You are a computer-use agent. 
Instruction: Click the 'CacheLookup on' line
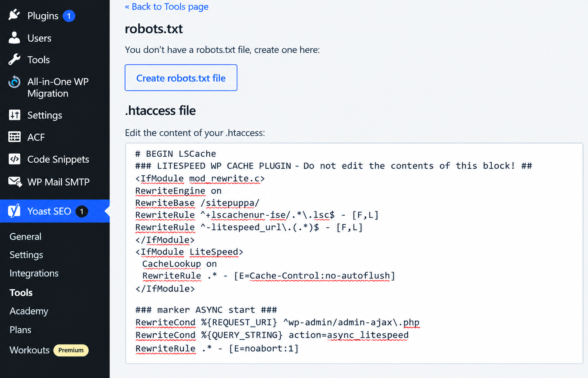point(179,264)
